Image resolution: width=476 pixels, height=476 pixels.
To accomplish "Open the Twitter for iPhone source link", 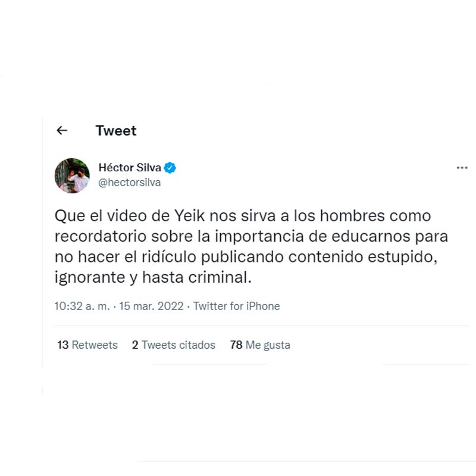I will click(x=236, y=306).
